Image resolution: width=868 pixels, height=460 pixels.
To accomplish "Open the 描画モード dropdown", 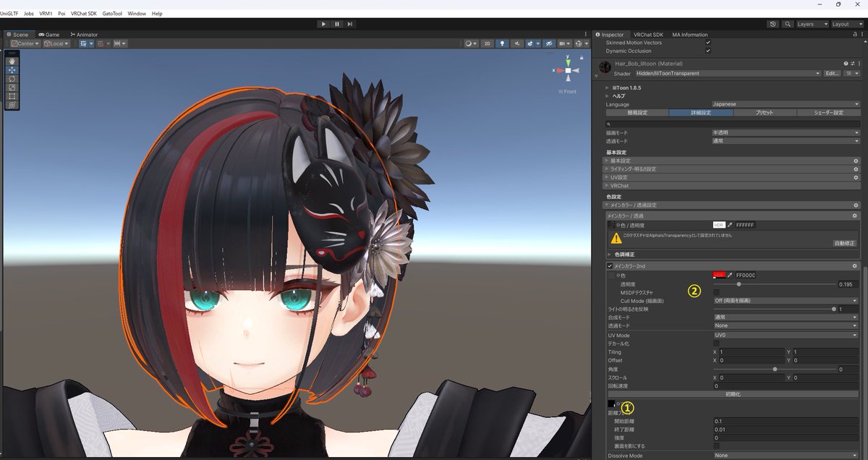I will (x=786, y=133).
